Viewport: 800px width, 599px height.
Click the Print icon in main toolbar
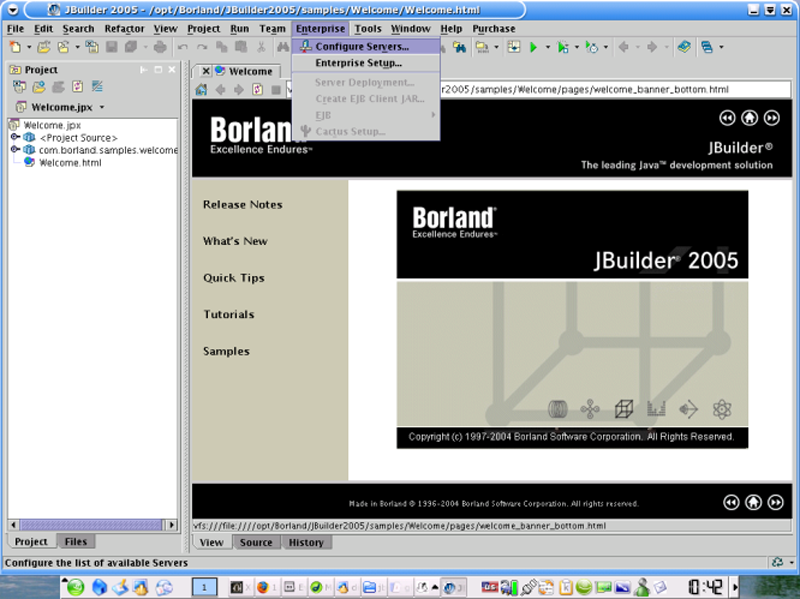(x=159, y=47)
